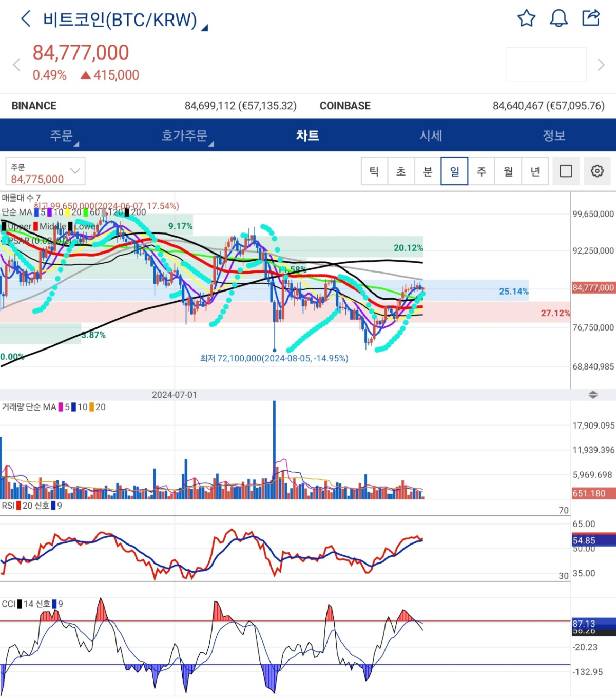Add Bitcoin to favorites with star icon
Viewport: 616px width, 699px height.
coord(526,18)
